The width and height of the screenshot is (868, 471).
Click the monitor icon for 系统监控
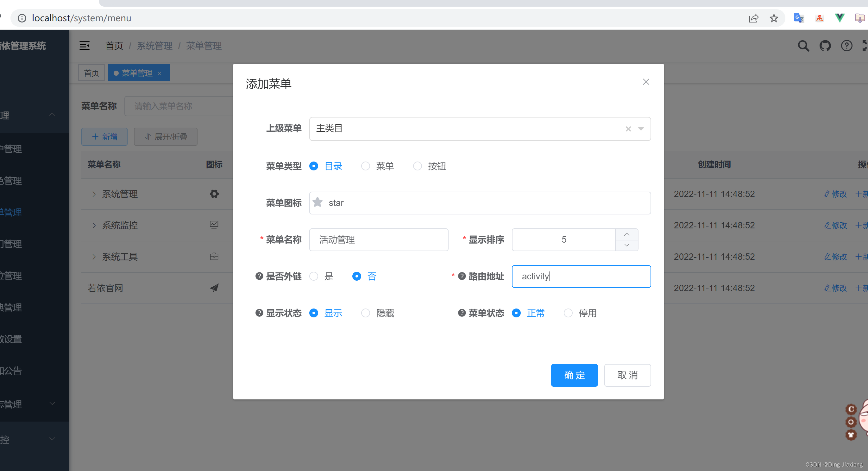[214, 225]
